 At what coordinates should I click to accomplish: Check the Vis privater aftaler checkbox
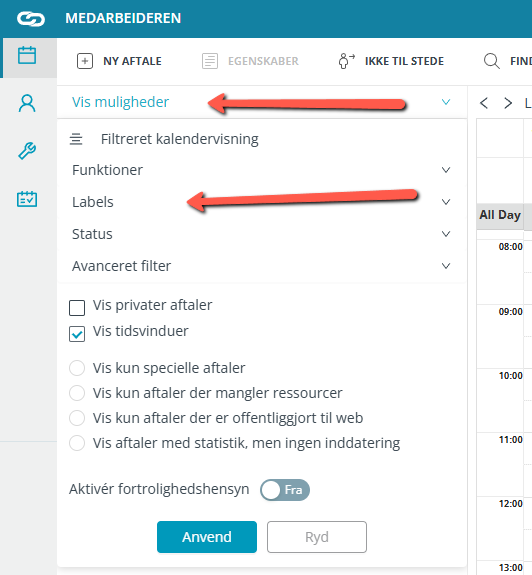click(x=77, y=308)
